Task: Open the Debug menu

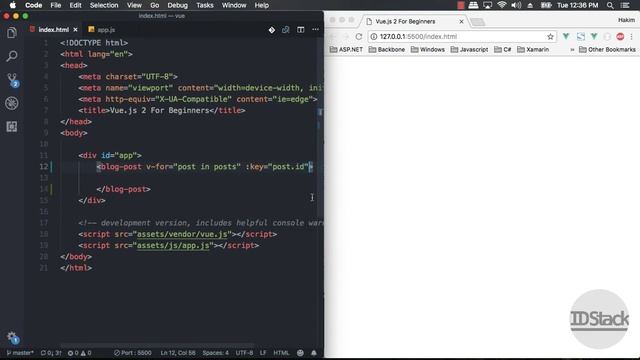Action: pyautogui.click(x=177, y=5)
